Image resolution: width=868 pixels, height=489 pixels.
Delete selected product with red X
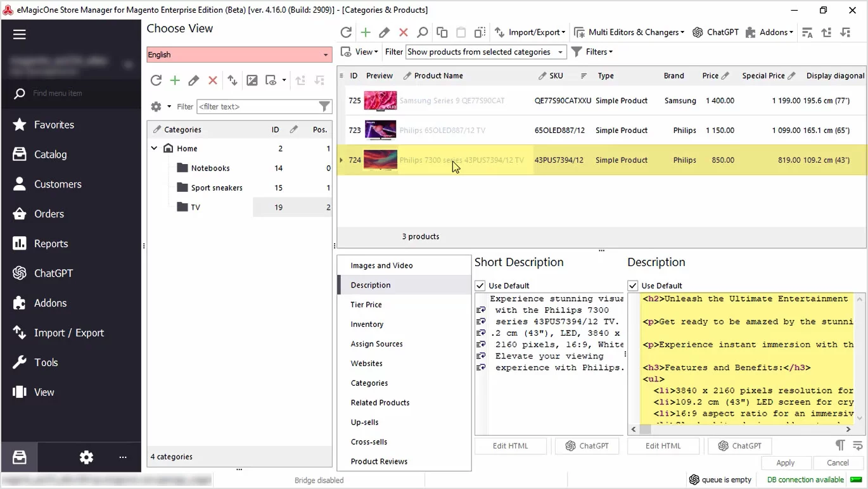point(404,32)
